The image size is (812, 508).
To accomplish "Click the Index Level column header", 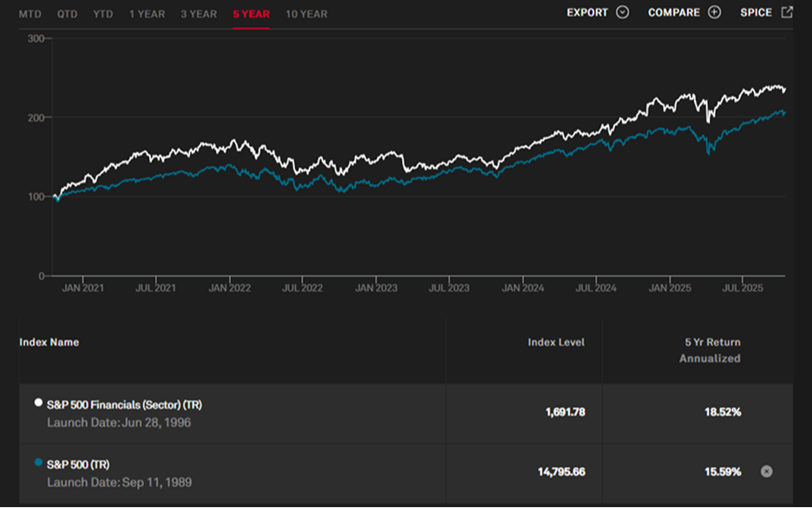I will (555, 342).
